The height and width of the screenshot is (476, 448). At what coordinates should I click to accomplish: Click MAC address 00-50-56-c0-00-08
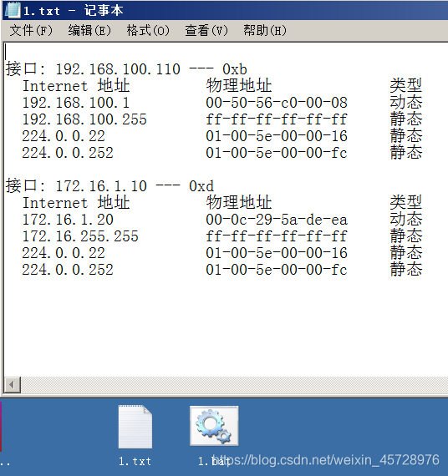pos(277,103)
